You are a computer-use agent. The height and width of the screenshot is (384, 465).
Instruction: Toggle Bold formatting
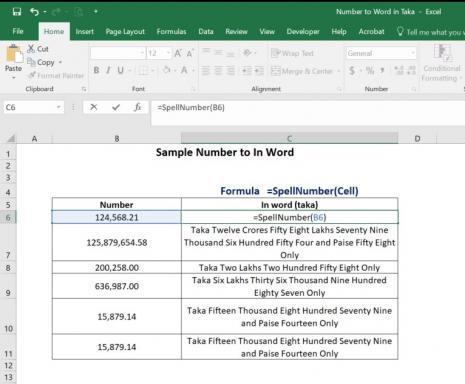pos(96,70)
